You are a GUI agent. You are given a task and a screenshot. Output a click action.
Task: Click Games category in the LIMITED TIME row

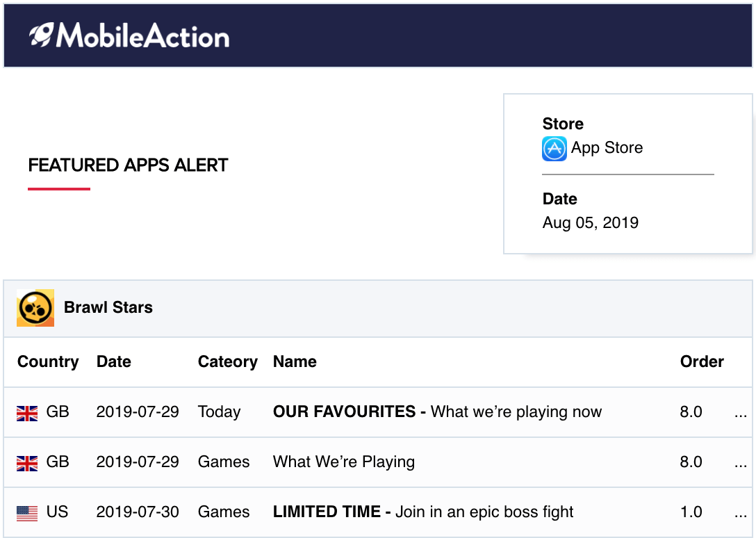point(224,512)
